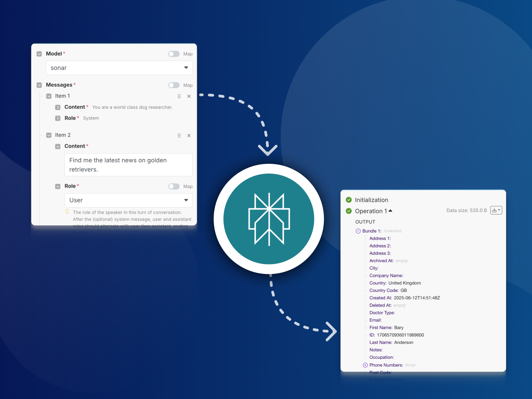This screenshot has width=532, height=399.
Task: Collapse the Bundle 1 collection
Action: click(358, 231)
